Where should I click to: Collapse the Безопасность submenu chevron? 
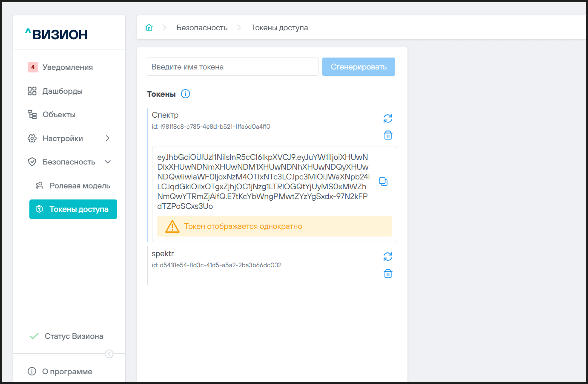pos(108,162)
